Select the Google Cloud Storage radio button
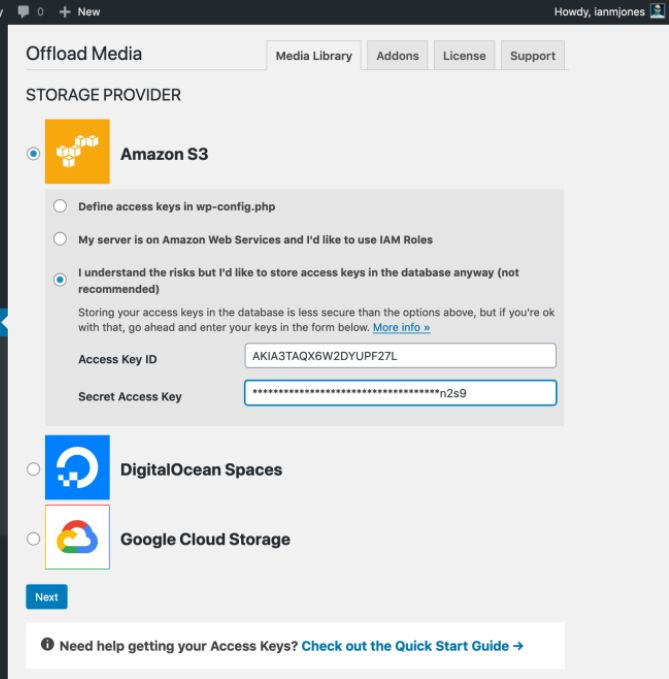The height and width of the screenshot is (679, 669). coord(33,539)
